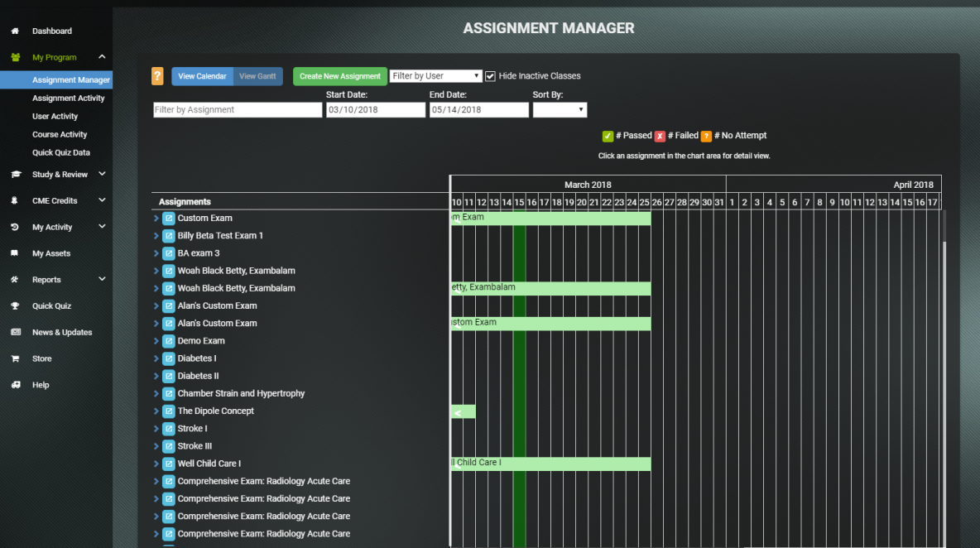Toggle the Hide Inactive Classes checkbox

click(x=491, y=76)
